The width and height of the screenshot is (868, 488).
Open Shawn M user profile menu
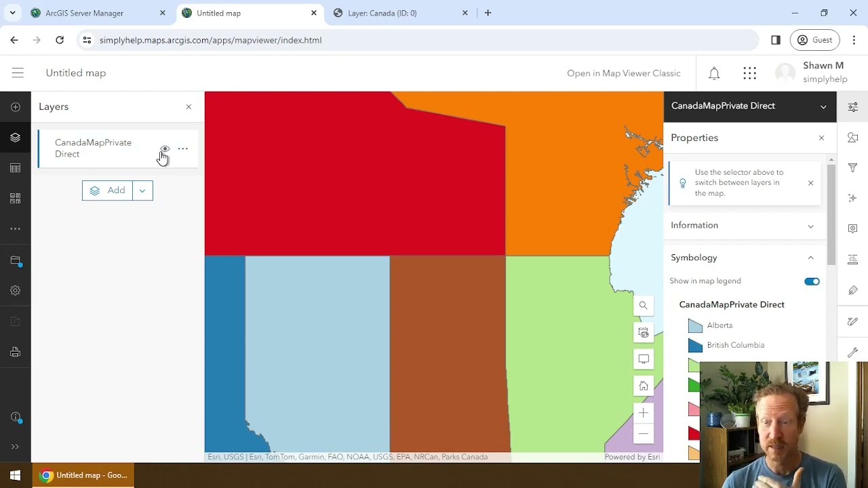pos(811,73)
